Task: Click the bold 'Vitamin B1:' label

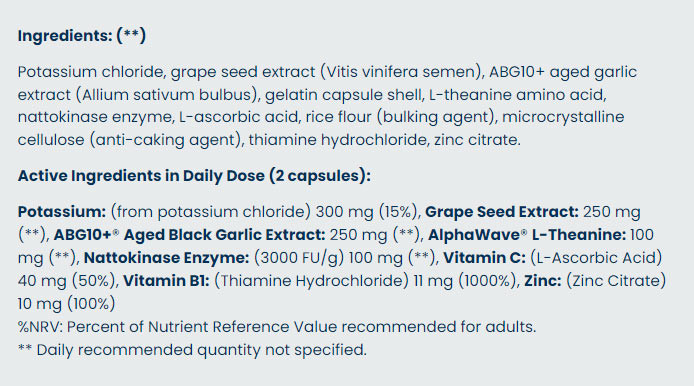Action: (166, 281)
